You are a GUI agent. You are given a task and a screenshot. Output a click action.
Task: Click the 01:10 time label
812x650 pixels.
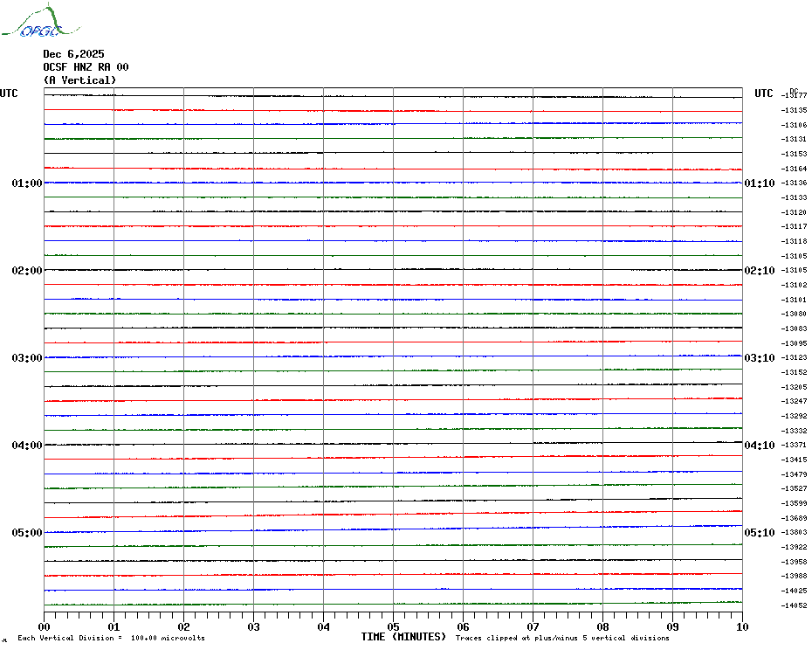tap(760, 183)
